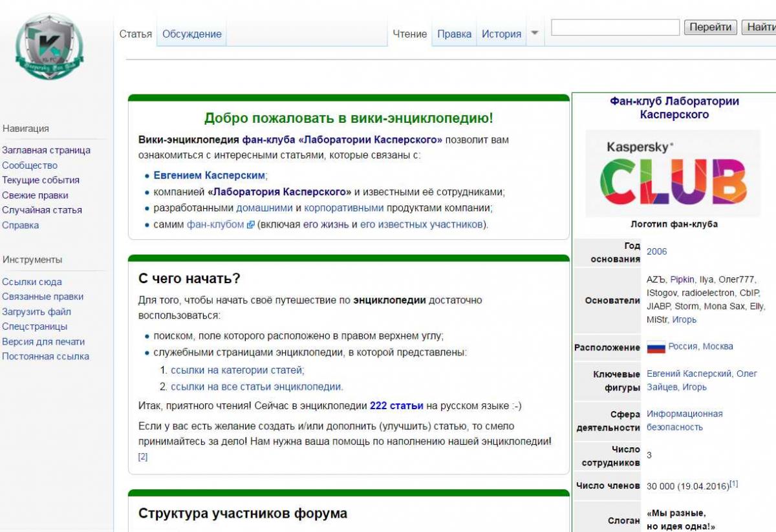Click the Структура участников форума heading
The width and height of the screenshot is (776, 532).
[242, 513]
